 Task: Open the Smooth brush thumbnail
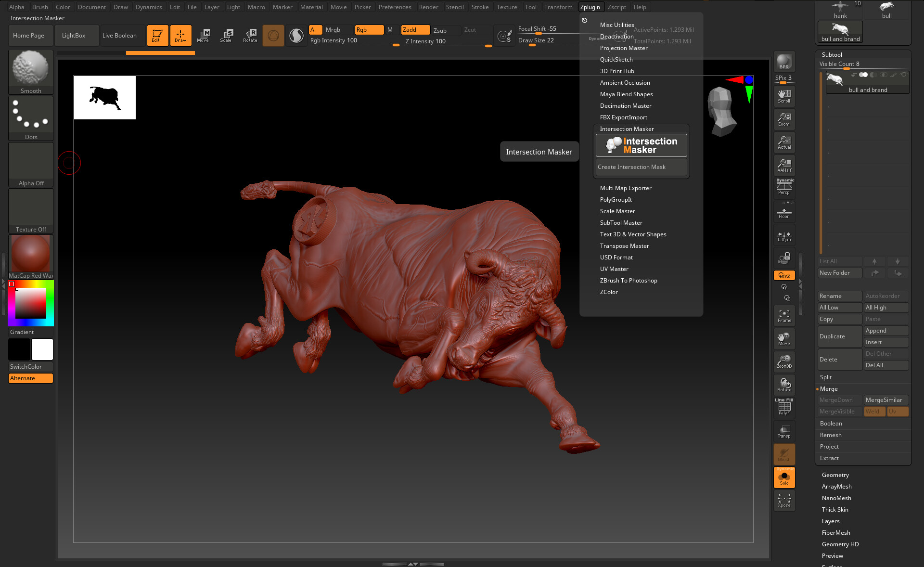(x=31, y=71)
